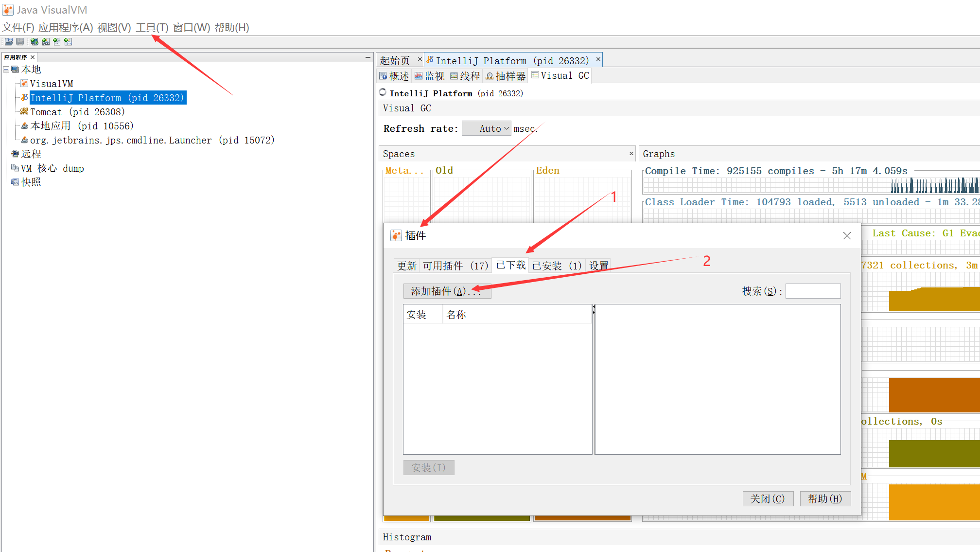Select the 已下载 tab

(510, 265)
